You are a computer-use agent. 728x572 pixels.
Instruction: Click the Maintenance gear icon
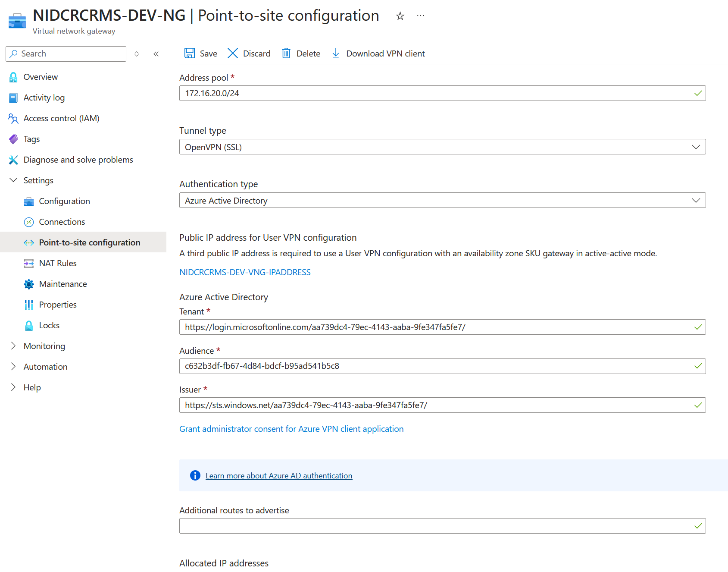click(x=29, y=284)
